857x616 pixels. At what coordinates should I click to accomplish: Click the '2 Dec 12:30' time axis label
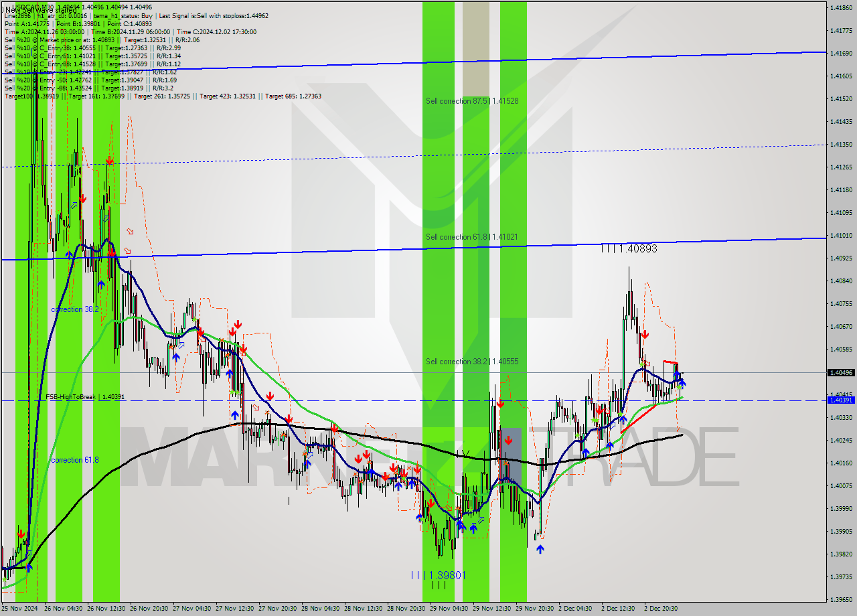pos(619,609)
